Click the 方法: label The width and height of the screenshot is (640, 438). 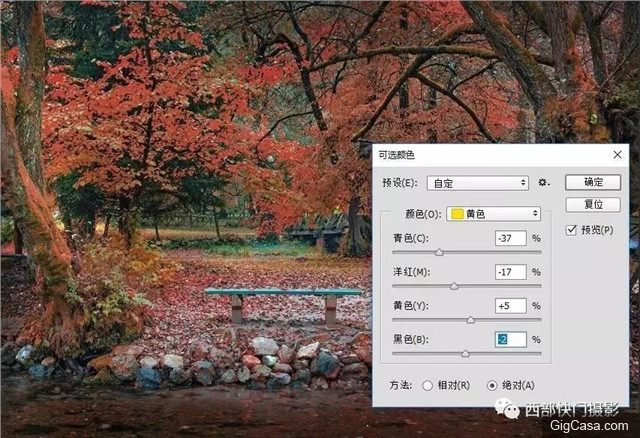click(x=401, y=385)
